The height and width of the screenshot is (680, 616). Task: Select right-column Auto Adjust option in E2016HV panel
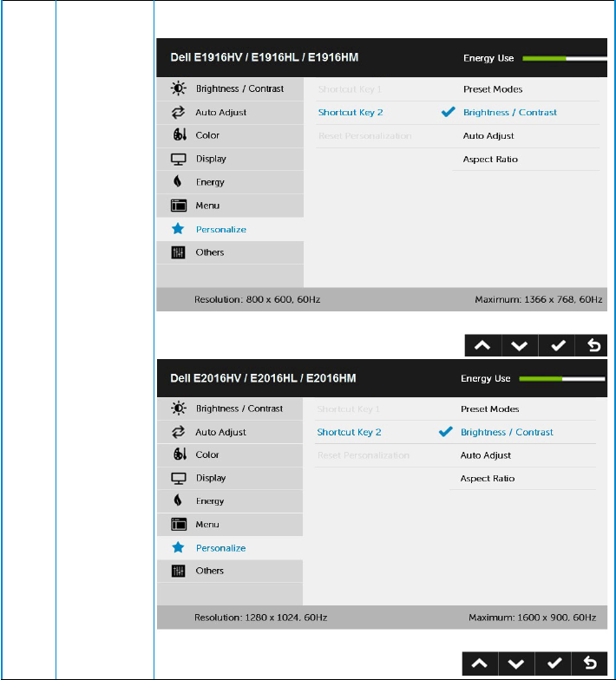click(486, 455)
